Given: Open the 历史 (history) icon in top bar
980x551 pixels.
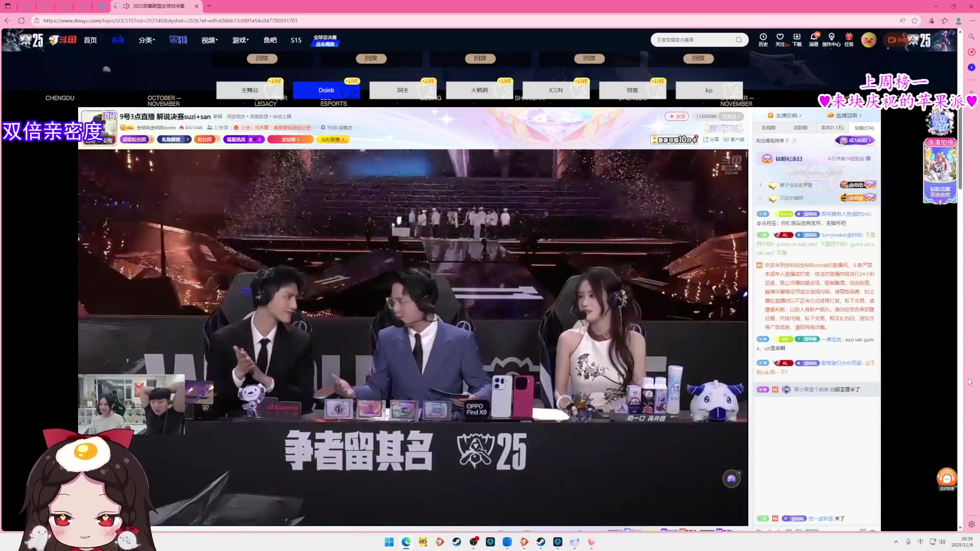Looking at the screenshot, I should click(763, 39).
